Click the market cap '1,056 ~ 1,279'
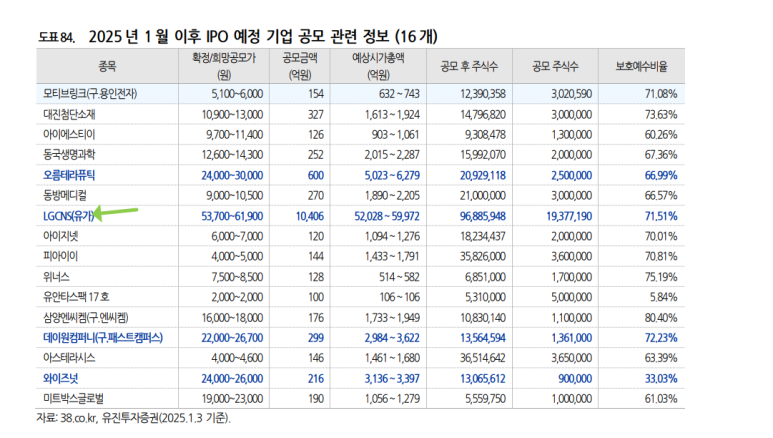The image size is (773, 438). tap(392, 399)
